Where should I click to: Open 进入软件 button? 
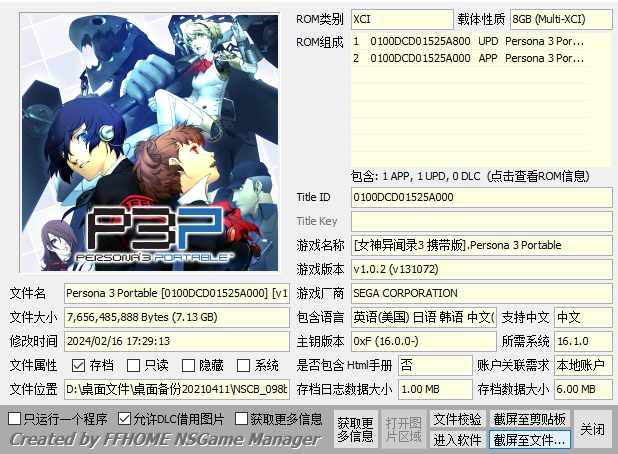tap(457, 440)
